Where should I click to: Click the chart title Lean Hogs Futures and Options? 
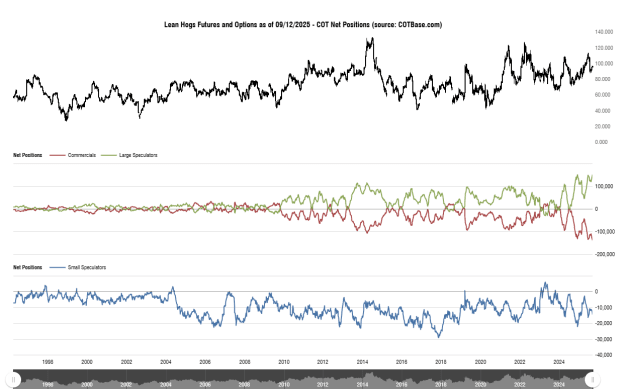pos(303,25)
